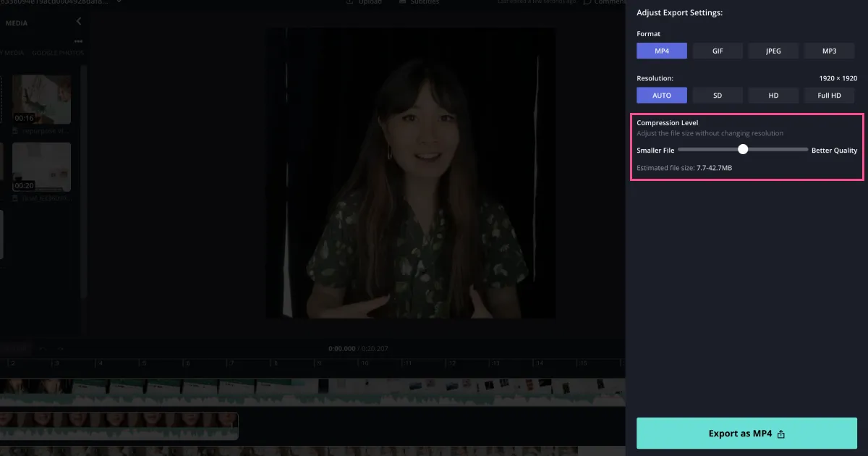Choose GIF as the export format
868x456 pixels.
pyautogui.click(x=718, y=51)
